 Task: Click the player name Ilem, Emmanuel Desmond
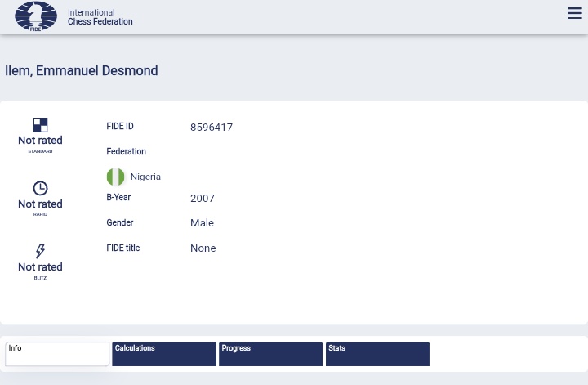tap(82, 70)
